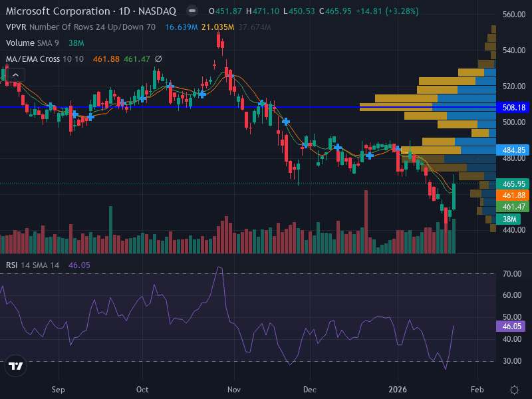This screenshot has height=399, width=532.
Task: Click the EMA value 461.47 in legend
Action: click(x=137, y=59)
